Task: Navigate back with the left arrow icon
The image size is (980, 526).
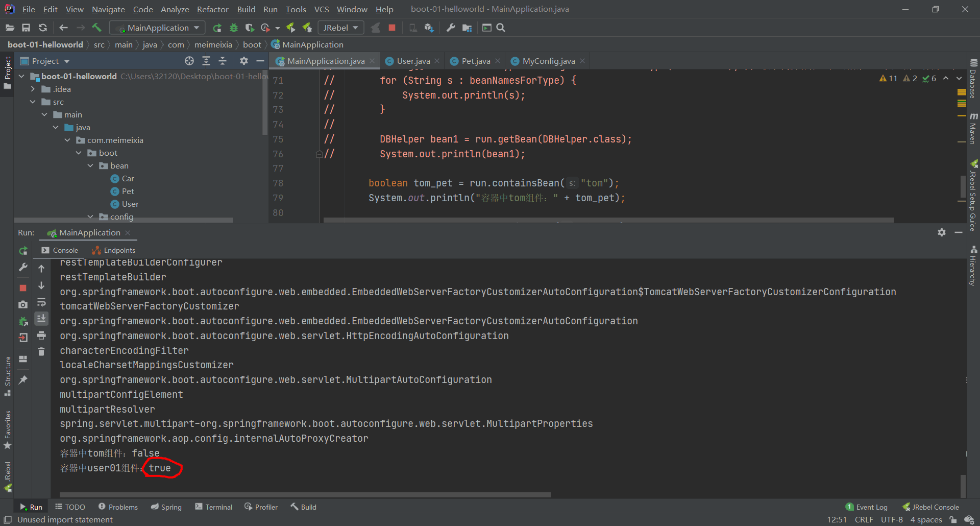Action: click(63, 28)
